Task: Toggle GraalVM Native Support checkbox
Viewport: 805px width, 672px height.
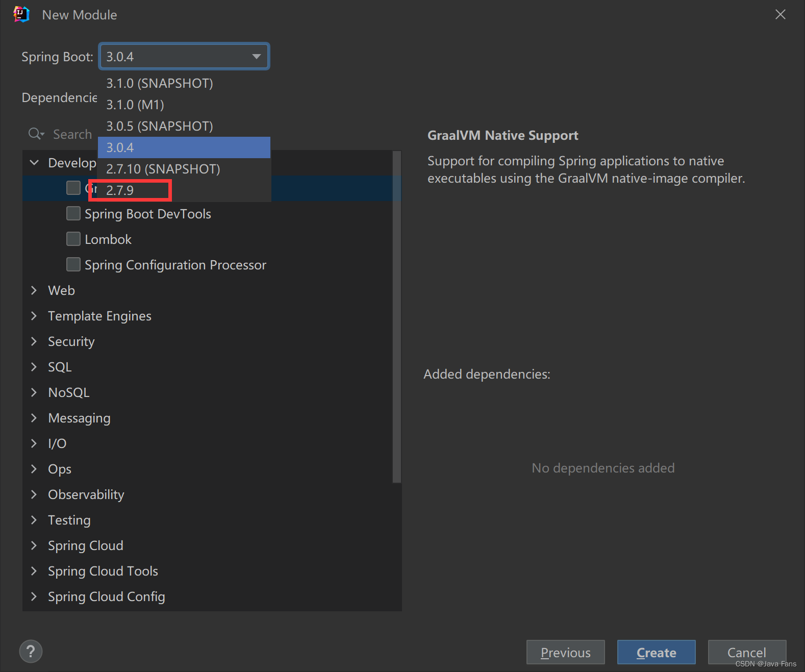Action: click(x=73, y=188)
